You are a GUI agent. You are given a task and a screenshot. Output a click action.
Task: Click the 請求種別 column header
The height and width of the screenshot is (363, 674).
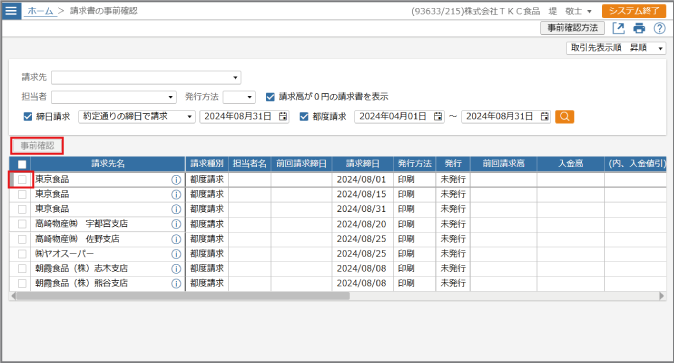(207, 164)
